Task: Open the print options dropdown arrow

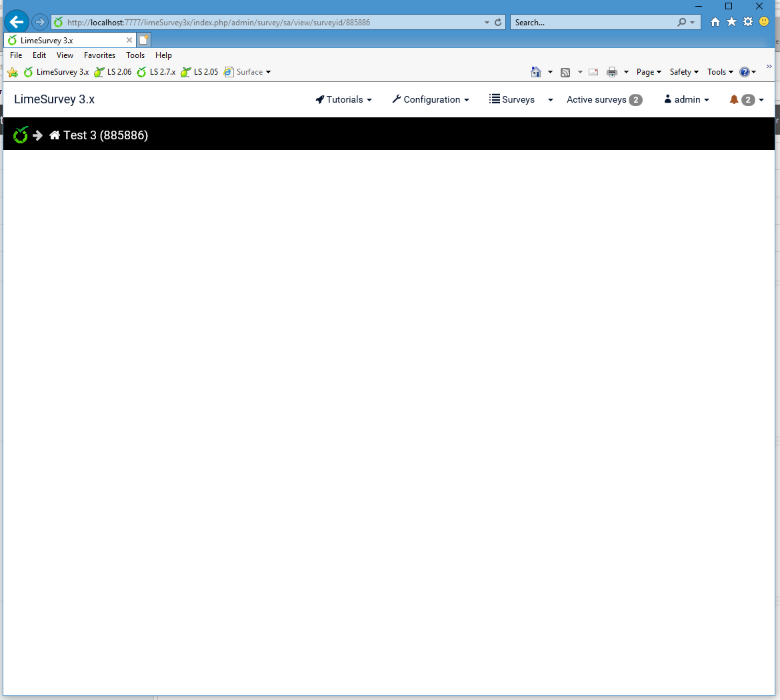Action: 626,72
